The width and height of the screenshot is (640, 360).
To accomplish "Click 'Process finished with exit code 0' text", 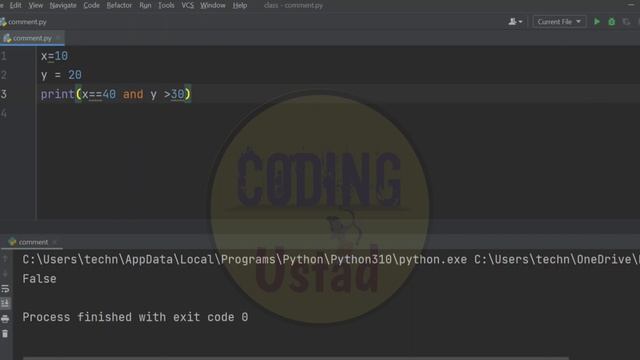I will (x=135, y=317).
